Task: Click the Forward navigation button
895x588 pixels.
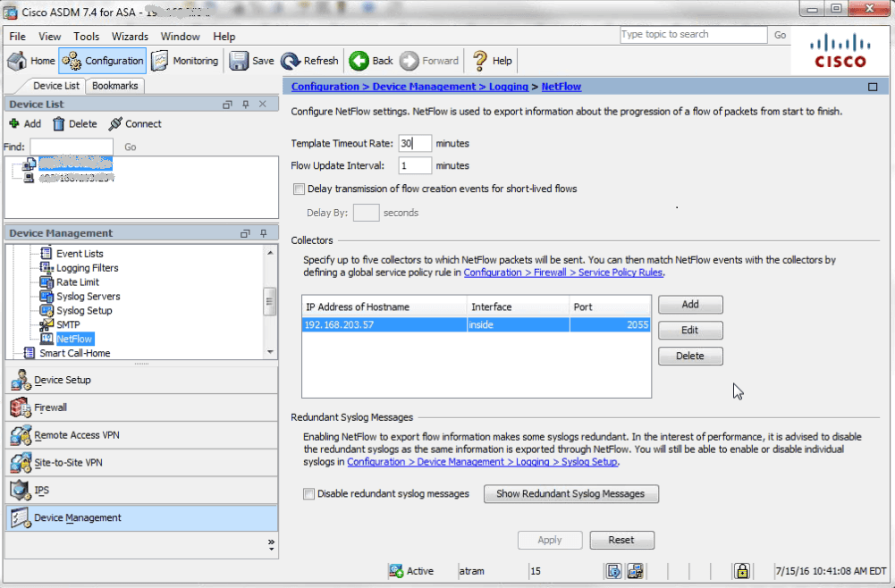Action: click(428, 61)
